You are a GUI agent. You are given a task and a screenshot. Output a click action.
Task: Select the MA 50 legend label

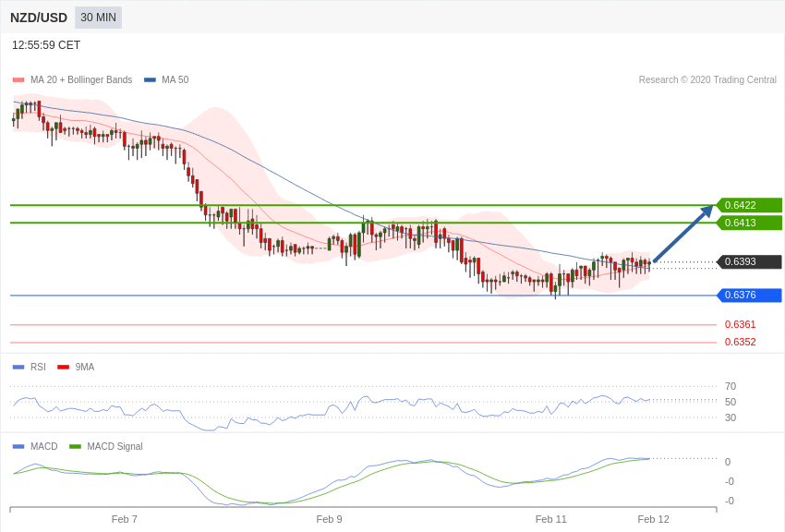pos(175,79)
